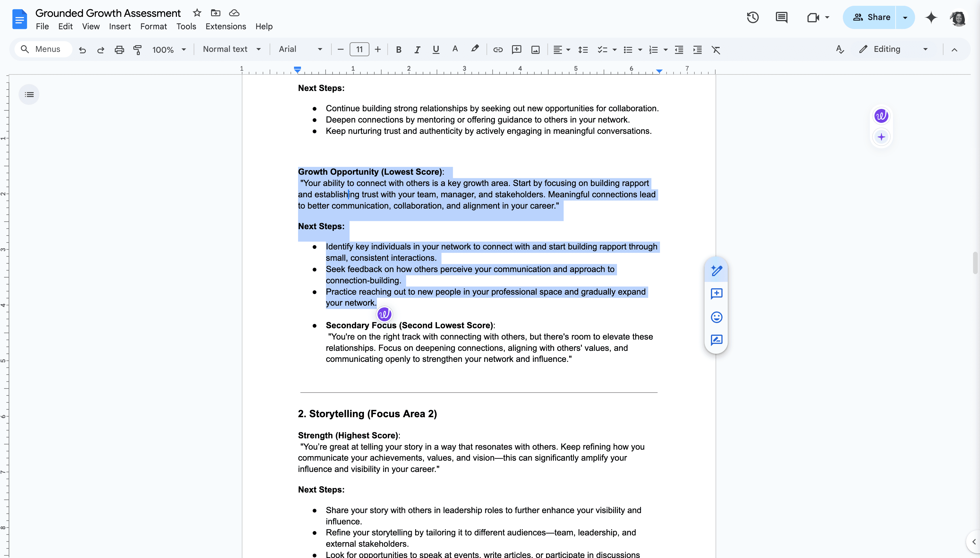This screenshot has height=558, width=980.
Task: Click the Share button
Action: 870,17
